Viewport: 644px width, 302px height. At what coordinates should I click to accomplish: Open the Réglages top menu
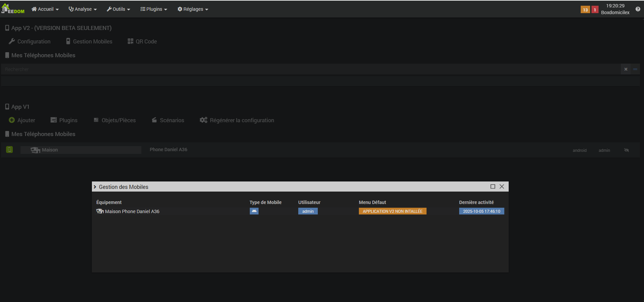tap(193, 9)
